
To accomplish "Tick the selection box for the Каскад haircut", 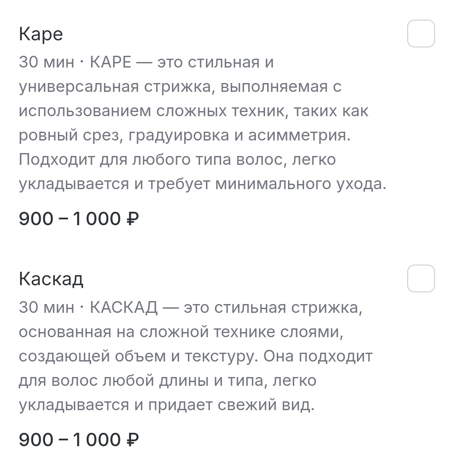I will click(421, 278).
